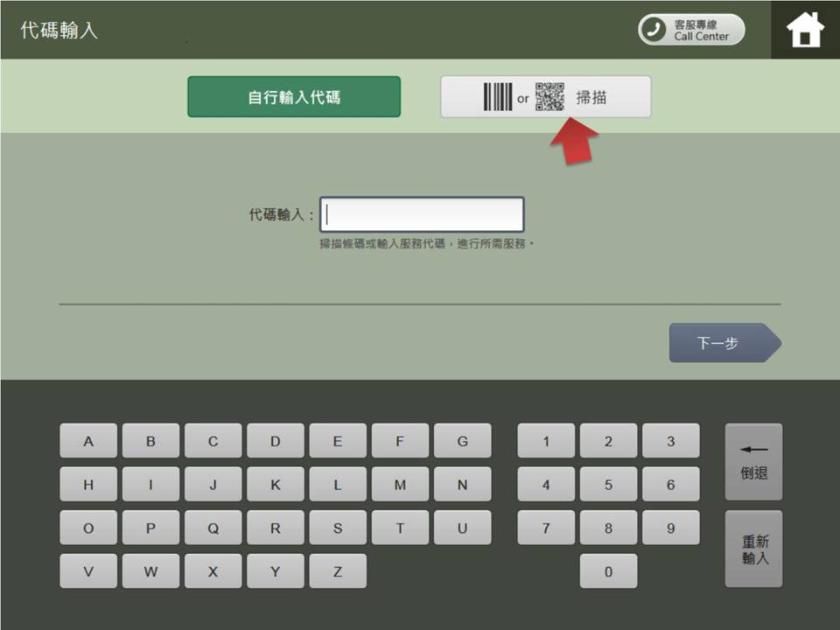Select the 自行輸入代碼 tab
The image size is (840, 630).
point(294,97)
